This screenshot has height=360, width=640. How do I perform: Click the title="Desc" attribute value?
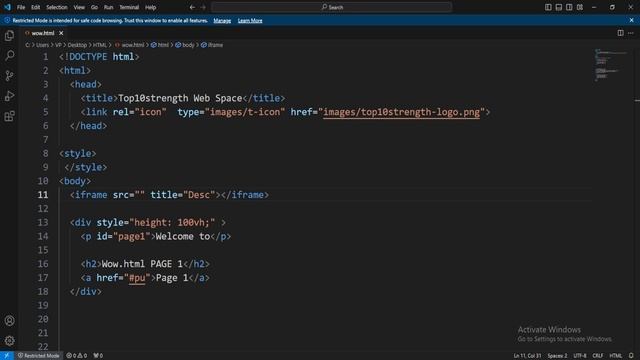(199, 195)
